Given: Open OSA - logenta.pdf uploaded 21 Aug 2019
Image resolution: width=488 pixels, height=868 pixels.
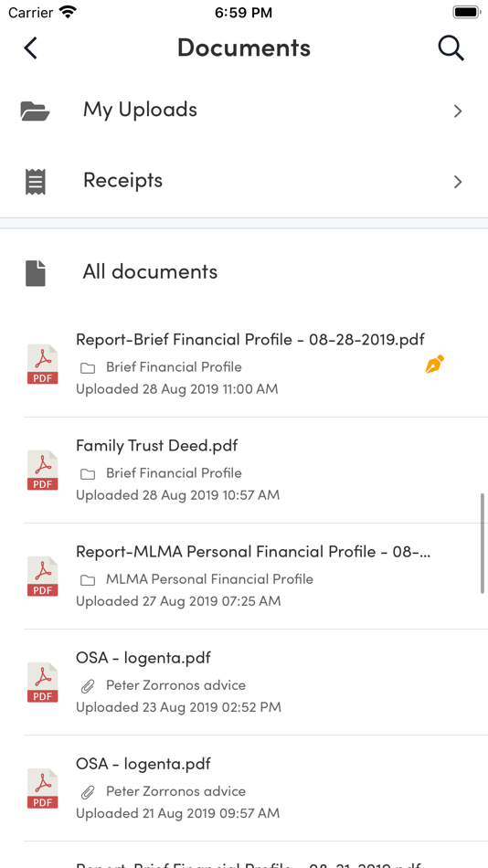Looking at the screenshot, I should click(244, 789).
